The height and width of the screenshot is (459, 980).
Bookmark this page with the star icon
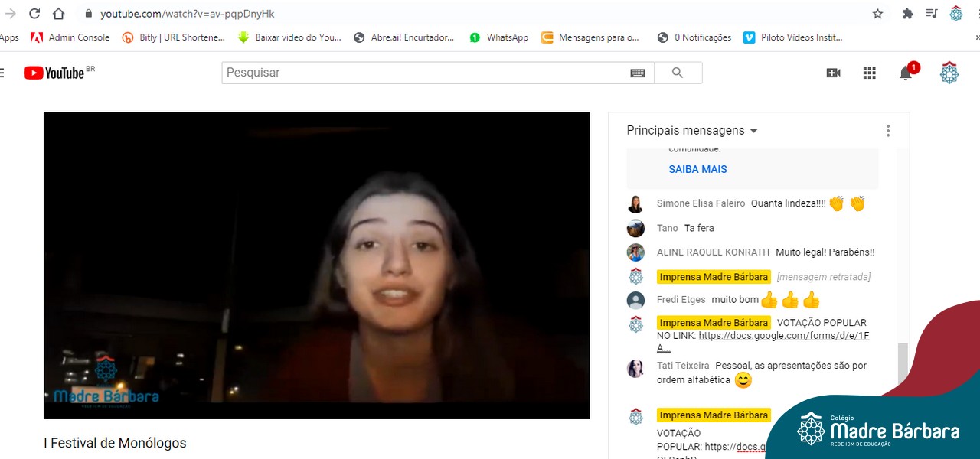pyautogui.click(x=877, y=14)
